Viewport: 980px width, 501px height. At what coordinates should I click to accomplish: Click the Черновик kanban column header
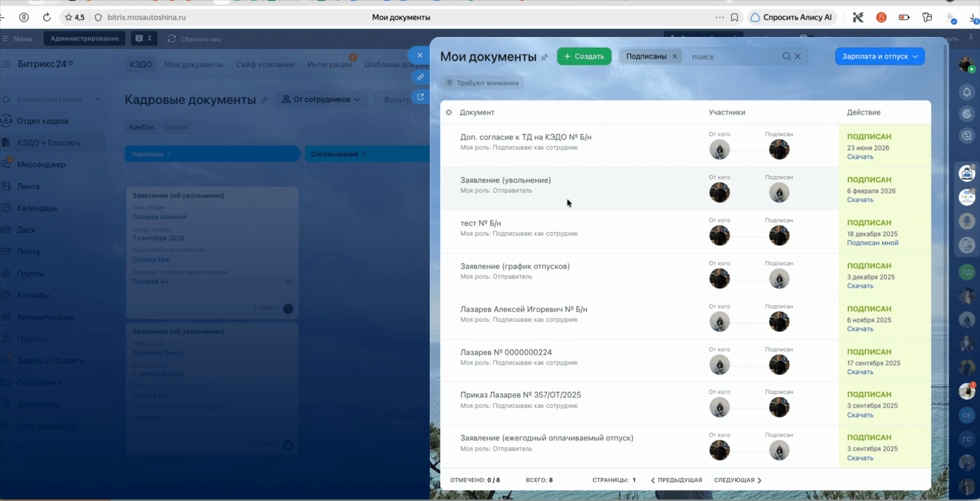(x=213, y=154)
